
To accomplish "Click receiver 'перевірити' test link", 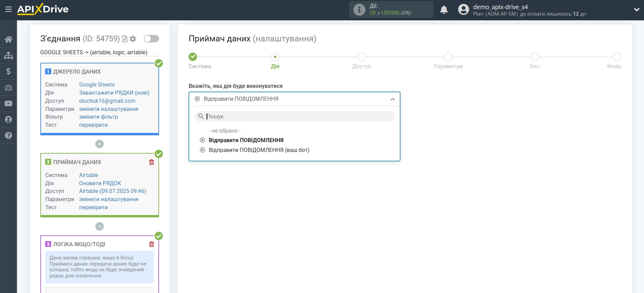I will tap(93, 207).
